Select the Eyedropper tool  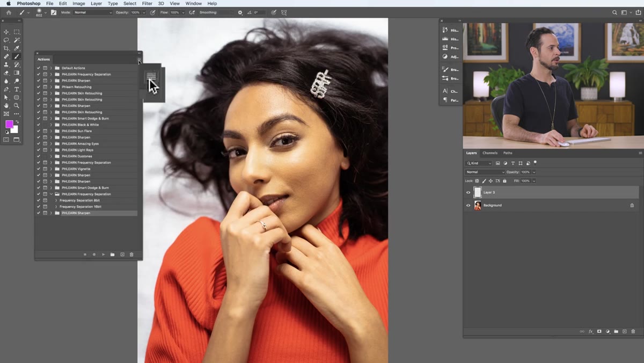17,48
